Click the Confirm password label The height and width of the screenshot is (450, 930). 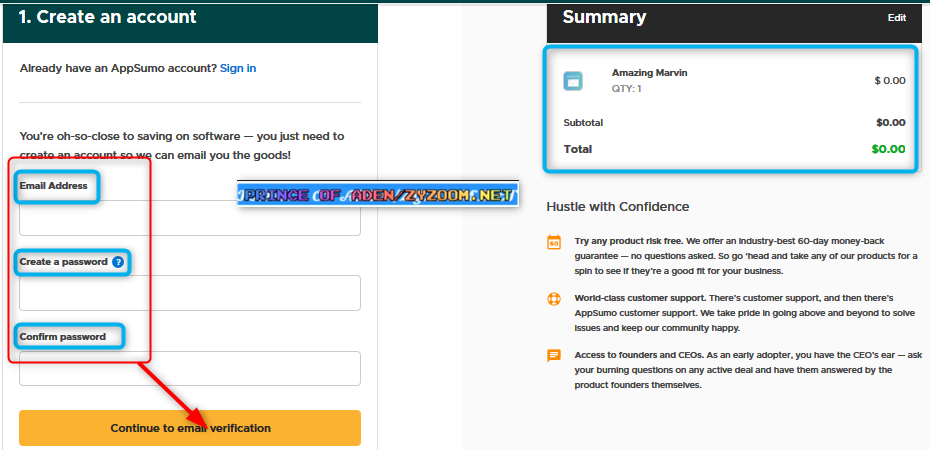point(63,337)
